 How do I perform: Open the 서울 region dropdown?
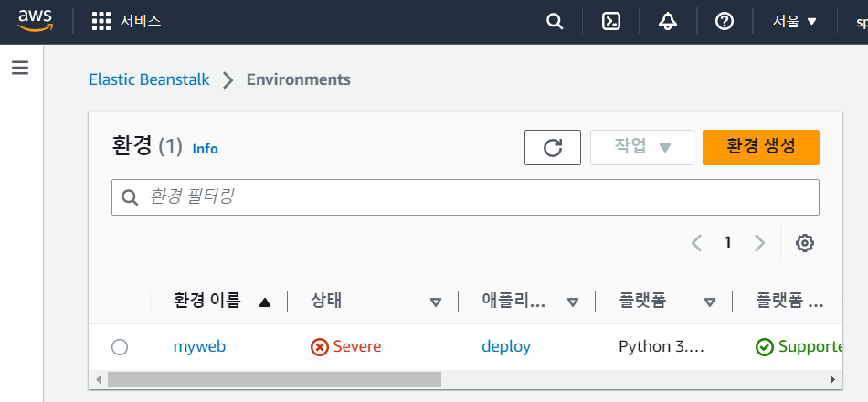[x=794, y=22]
